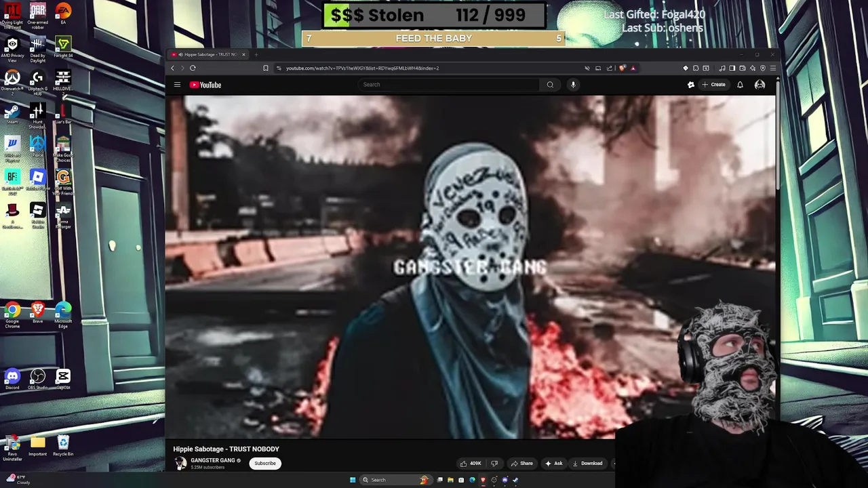Image resolution: width=868 pixels, height=488 pixels.
Task: Open the Important folder on desktop
Action: click(37, 445)
